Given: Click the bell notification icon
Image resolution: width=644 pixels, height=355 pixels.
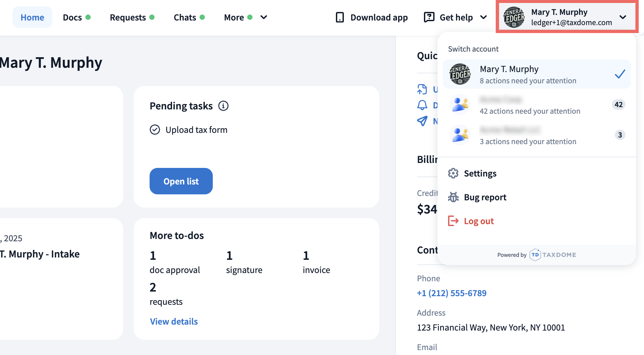Looking at the screenshot, I should pos(422,105).
